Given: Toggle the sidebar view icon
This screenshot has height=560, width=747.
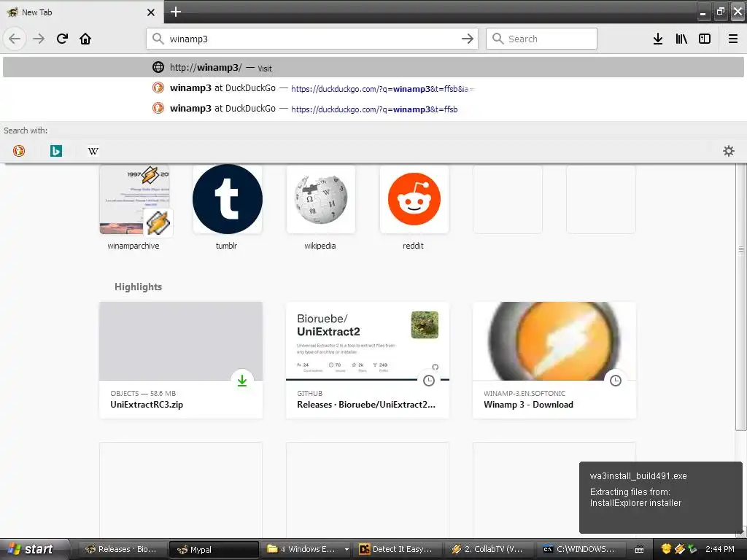Looking at the screenshot, I should click(x=705, y=39).
